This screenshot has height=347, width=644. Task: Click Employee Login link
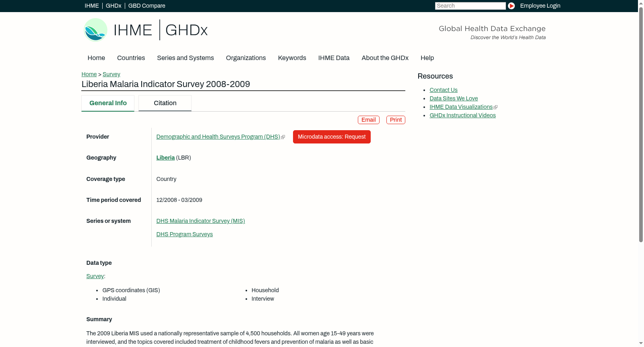pos(540,6)
